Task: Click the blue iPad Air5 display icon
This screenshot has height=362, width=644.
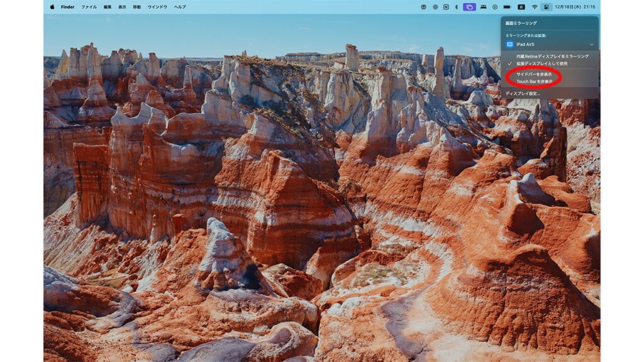Action: point(510,45)
